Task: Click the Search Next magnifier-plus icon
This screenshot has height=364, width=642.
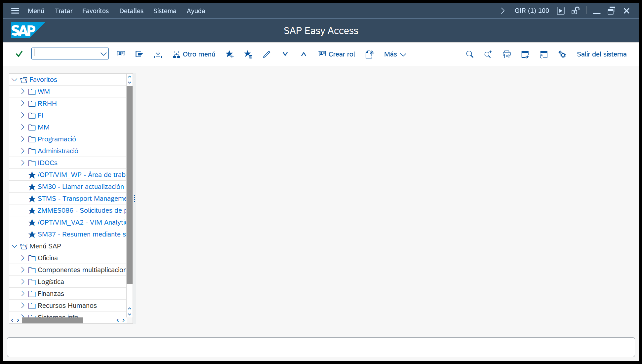Action: coord(488,54)
